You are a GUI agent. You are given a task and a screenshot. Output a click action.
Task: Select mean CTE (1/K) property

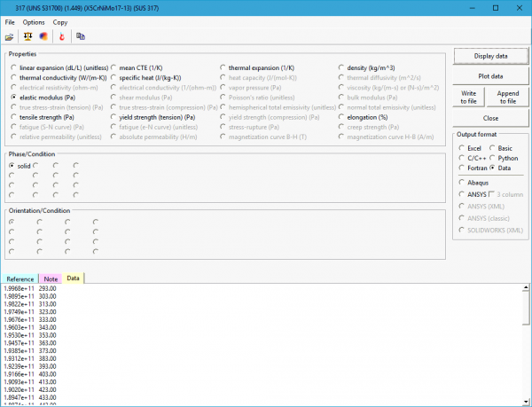[137, 67]
